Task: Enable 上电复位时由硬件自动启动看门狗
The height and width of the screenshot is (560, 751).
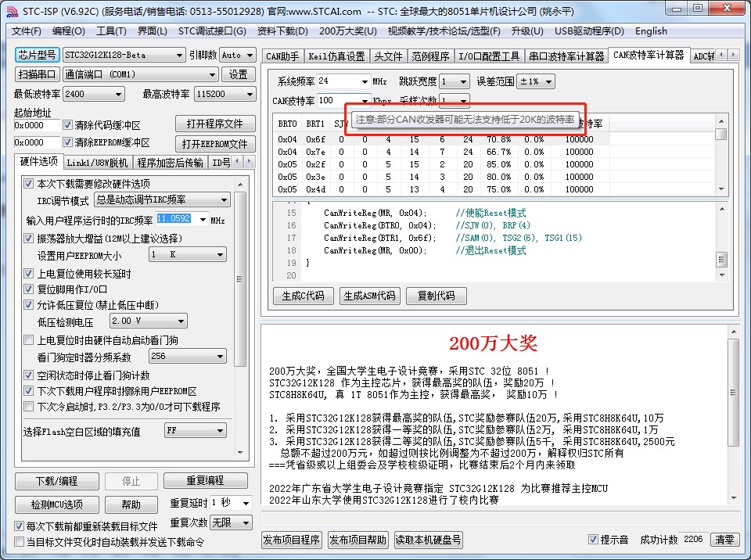Action: 29,340
